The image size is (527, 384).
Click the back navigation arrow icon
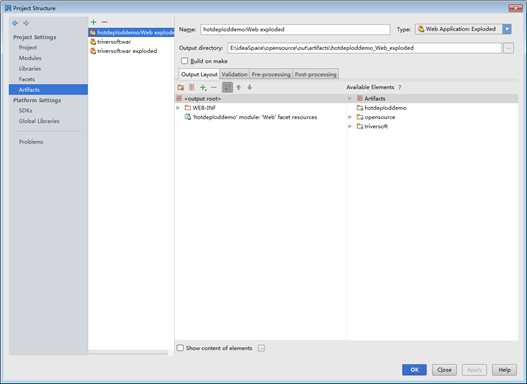point(15,23)
